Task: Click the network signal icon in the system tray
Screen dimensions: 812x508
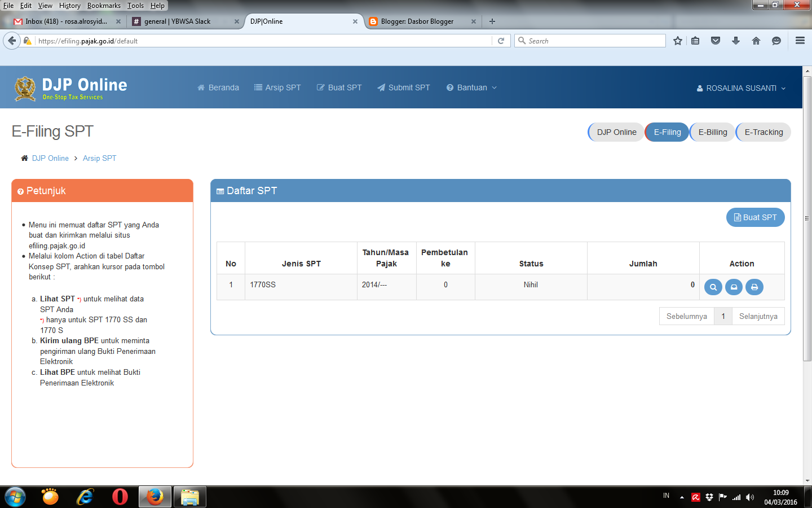Action: pos(736,497)
